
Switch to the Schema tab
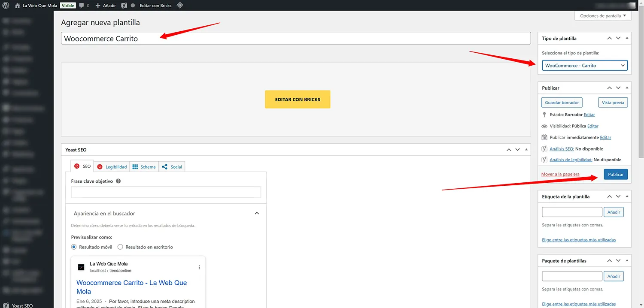tap(144, 167)
